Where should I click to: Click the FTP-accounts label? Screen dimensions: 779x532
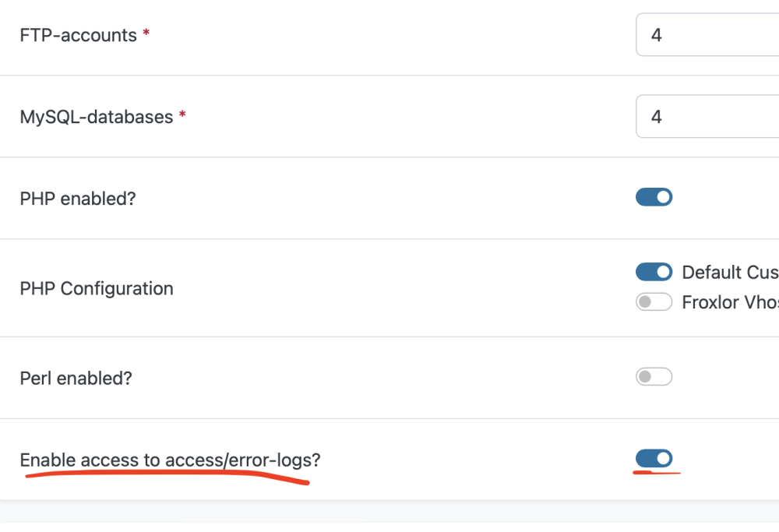78,35
